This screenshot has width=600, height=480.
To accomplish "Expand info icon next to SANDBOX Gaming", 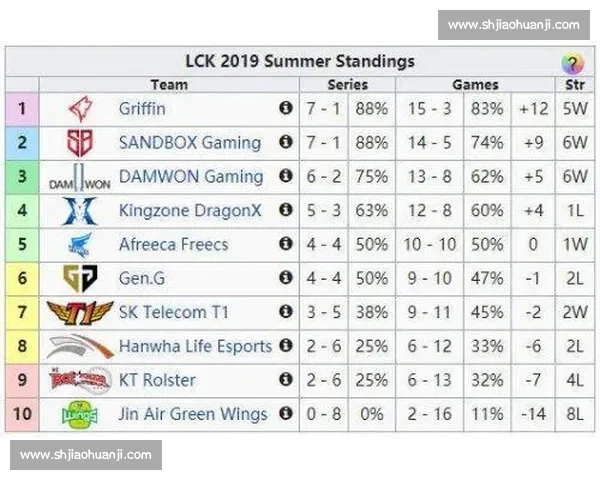I will click(286, 142).
